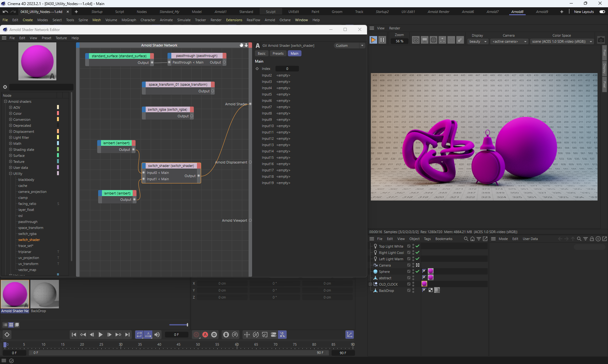Toggle the Right Light Cool enable checkmark
The image size is (608, 364).
coord(417,252)
